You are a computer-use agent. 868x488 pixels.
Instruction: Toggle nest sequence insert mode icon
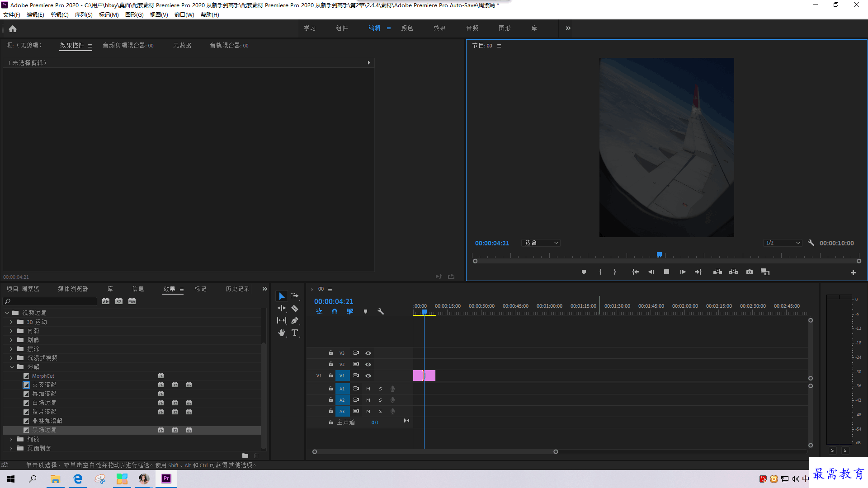click(319, 311)
